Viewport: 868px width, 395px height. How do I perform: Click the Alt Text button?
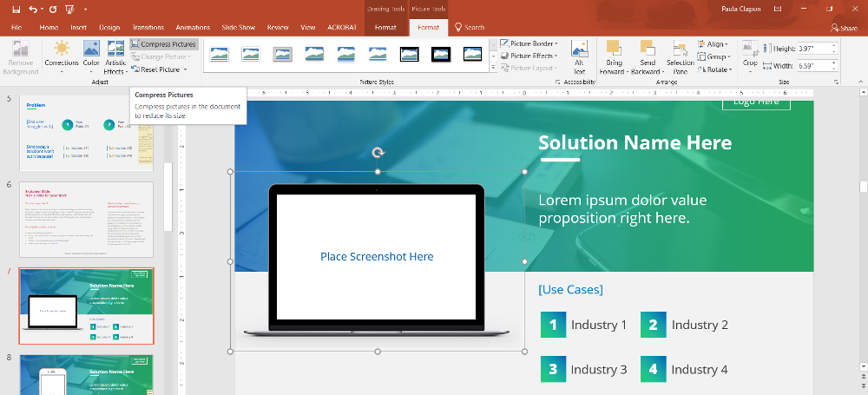(x=579, y=57)
